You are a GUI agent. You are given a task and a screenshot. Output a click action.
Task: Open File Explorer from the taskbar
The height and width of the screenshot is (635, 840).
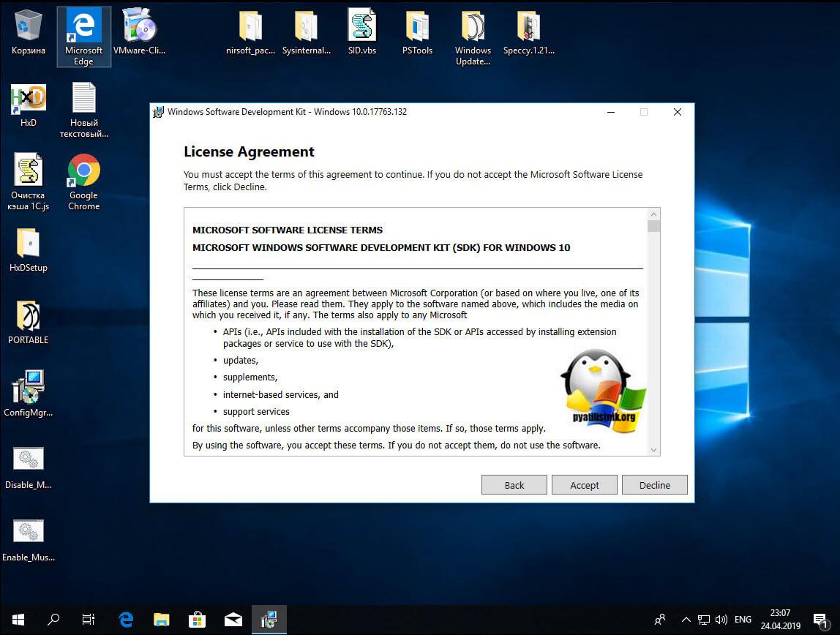[161, 620]
